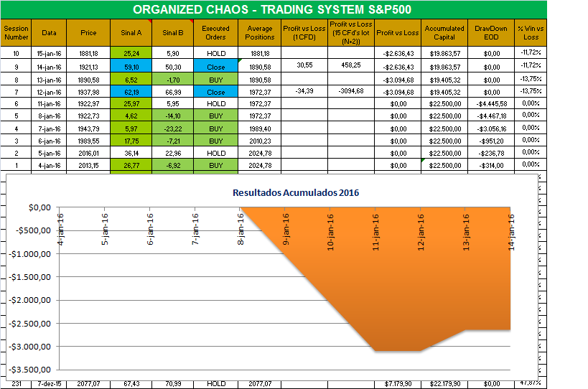The width and height of the screenshot is (588, 389).
Task: Select the Session Number column header
Action: tap(16, 32)
